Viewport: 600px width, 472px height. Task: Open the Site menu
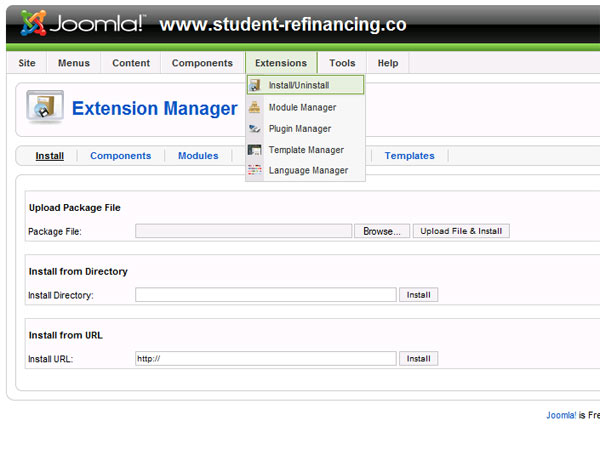coord(27,63)
